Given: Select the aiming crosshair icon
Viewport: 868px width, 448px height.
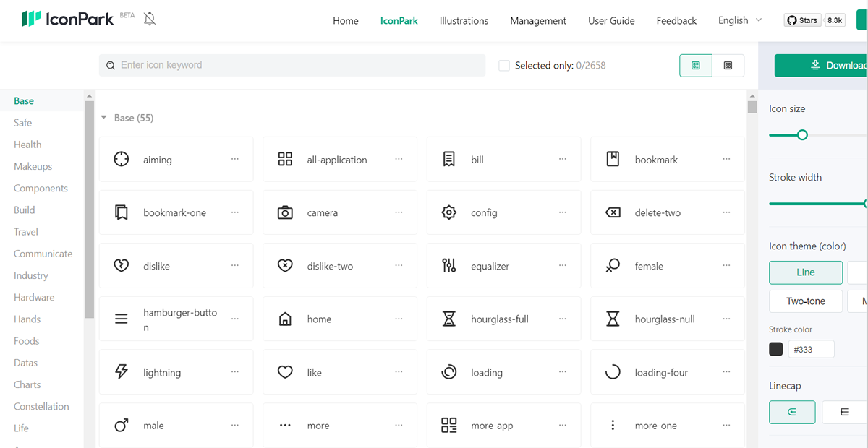Looking at the screenshot, I should coord(122,159).
